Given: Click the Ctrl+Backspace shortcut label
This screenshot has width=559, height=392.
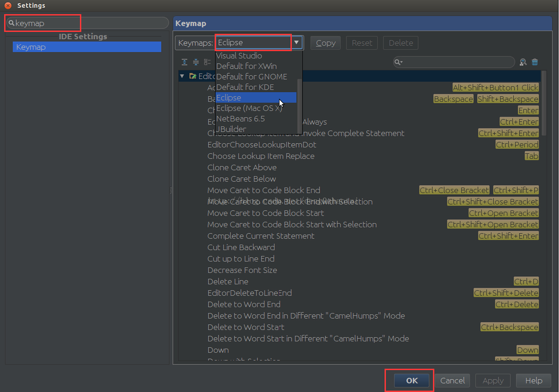Looking at the screenshot, I should (x=510, y=327).
